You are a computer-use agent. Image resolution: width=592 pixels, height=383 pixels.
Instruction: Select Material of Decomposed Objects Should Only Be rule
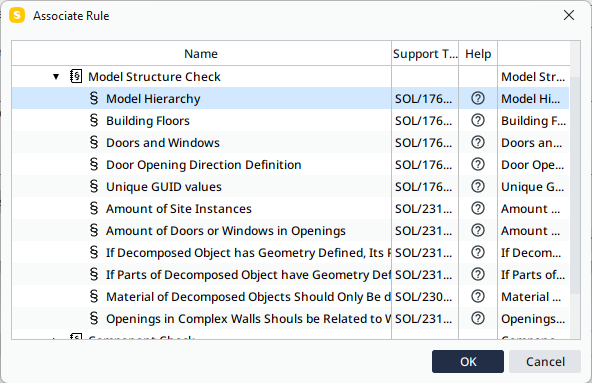pyautogui.click(x=290, y=297)
